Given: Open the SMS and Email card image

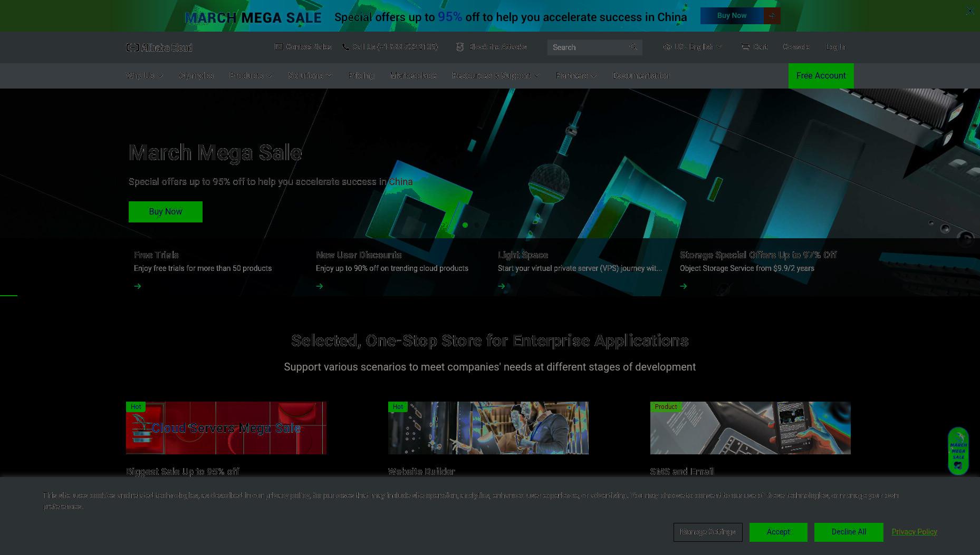Looking at the screenshot, I should pyautogui.click(x=751, y=428).
